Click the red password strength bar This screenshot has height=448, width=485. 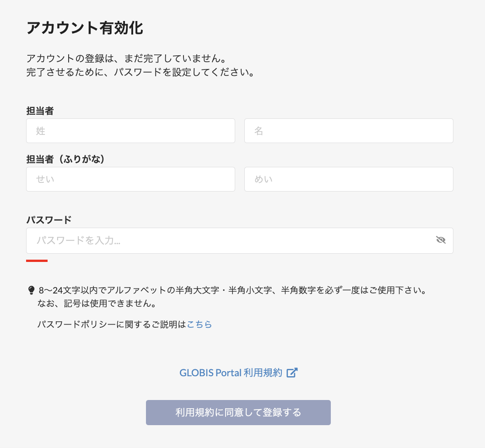point(37,261)
